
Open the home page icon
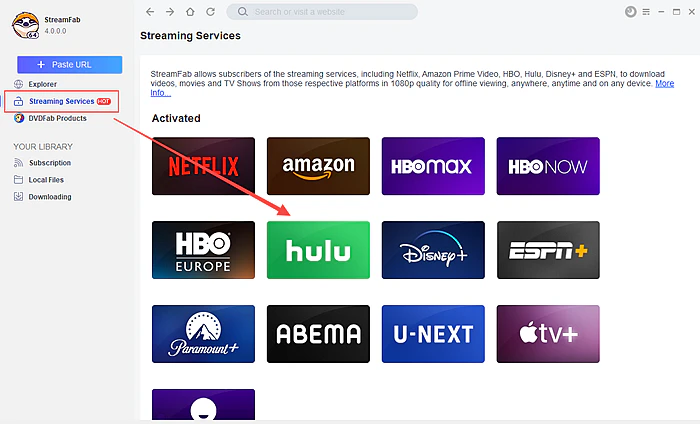[190, 12]
